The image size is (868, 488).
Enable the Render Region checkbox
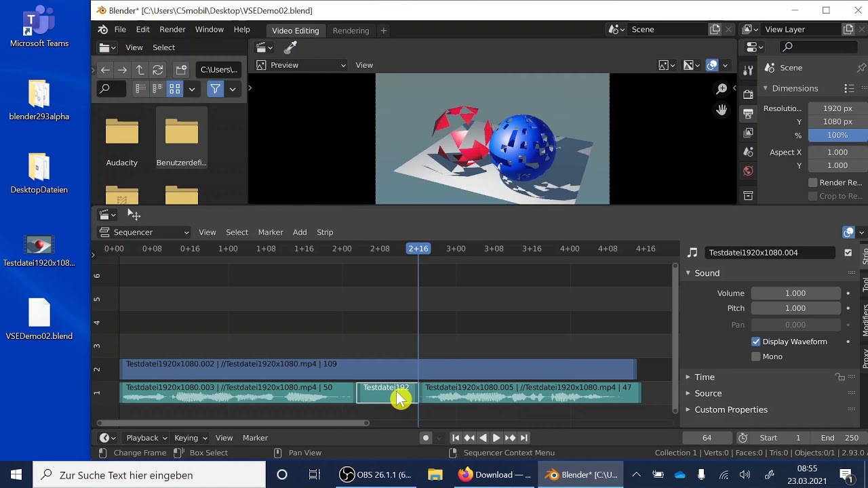813,182
